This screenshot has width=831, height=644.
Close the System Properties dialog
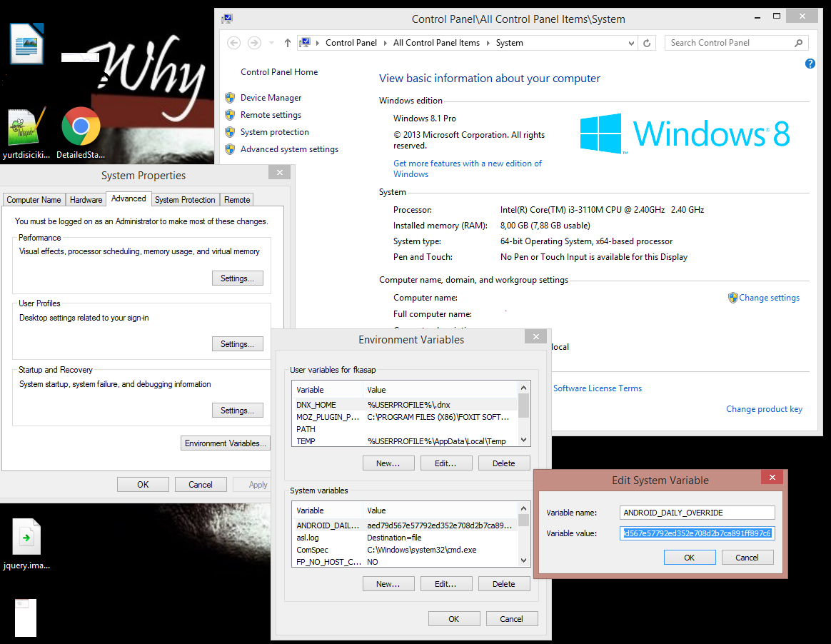[279, 172]
